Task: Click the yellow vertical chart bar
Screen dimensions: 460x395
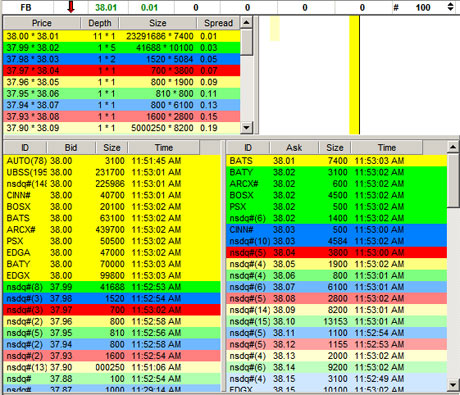Action: click(354, 75)
